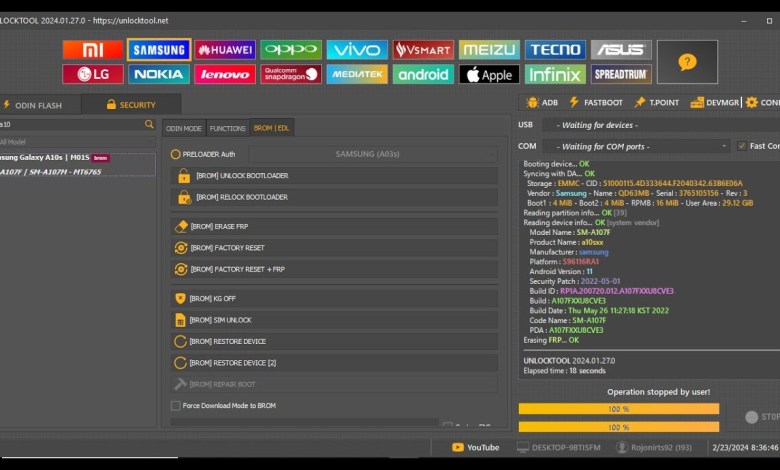This screenshot has height=470, width=780.
Task: Click [BROM] UNLOCK BOOTLOADER
Action: (334, 176)
